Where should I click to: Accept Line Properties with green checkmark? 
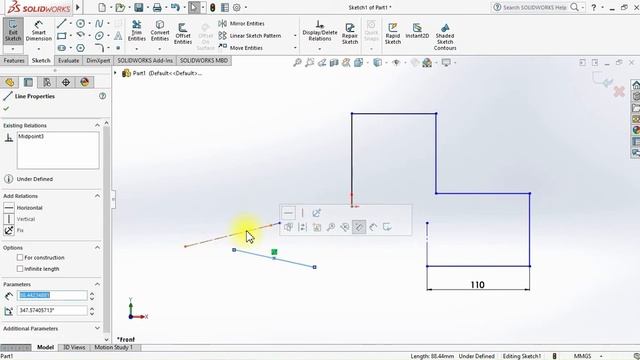(x=6, y=109)
